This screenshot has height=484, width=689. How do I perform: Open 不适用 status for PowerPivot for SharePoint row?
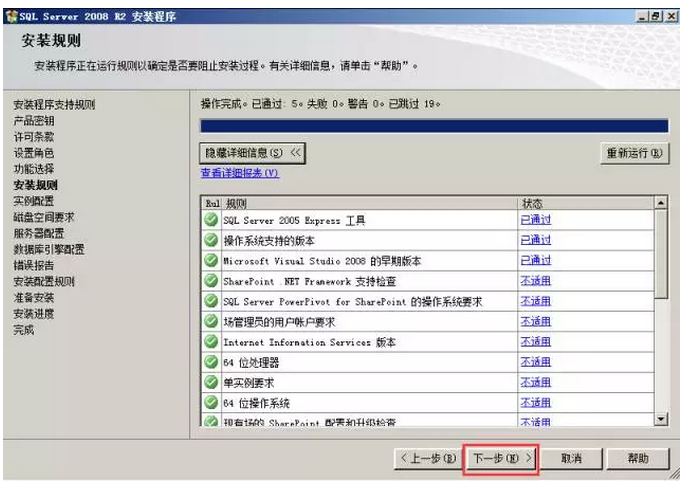[536, 301]
